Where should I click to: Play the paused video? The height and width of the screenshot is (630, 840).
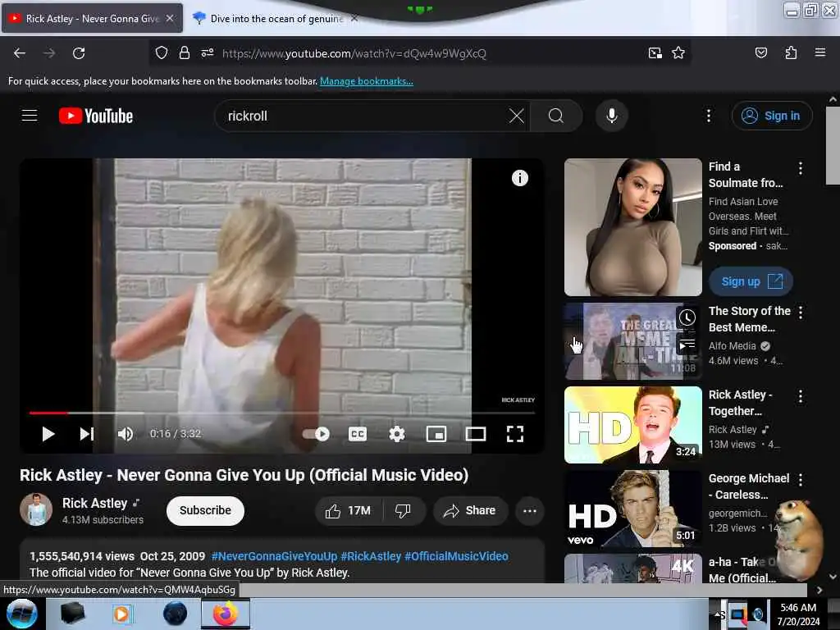pos(48,434)
